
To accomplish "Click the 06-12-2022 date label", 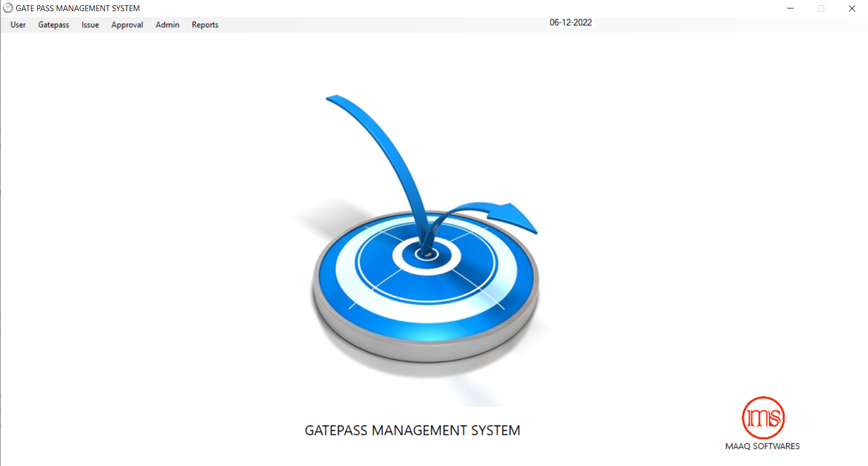I will point(570,23).
